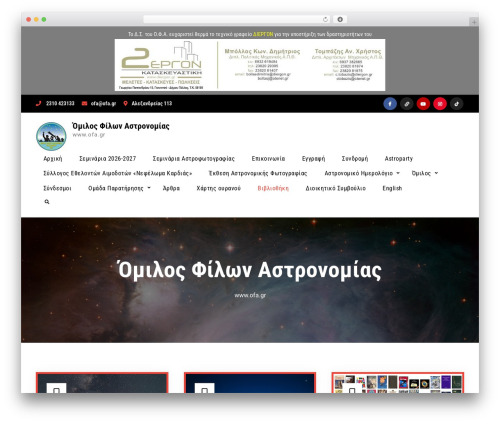Viewport: 500px width, 423px height.
Task: Click the hero heading Όμιλος Φίλων Αστρονομίας
Action: tap(250, 270)
